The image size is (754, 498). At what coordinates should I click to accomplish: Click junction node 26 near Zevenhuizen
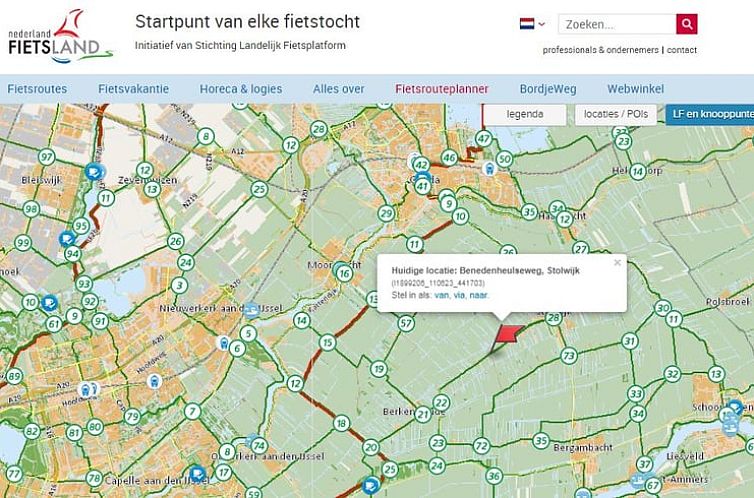click(x=176, y=241)
